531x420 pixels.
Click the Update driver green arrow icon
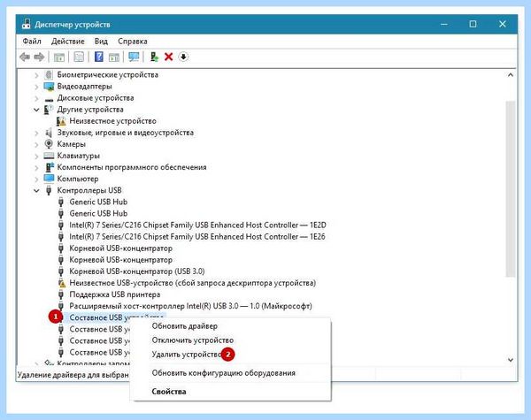(x=154, y=57)
